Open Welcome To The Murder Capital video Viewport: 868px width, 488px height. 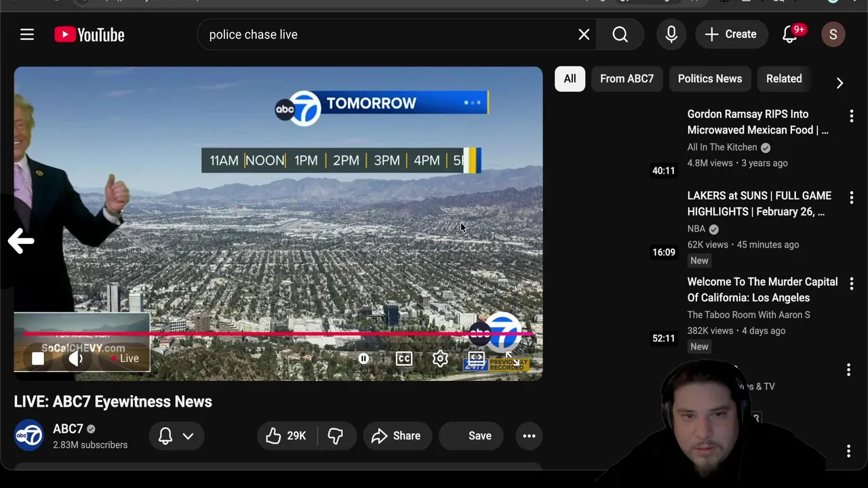tap(762, 289)
